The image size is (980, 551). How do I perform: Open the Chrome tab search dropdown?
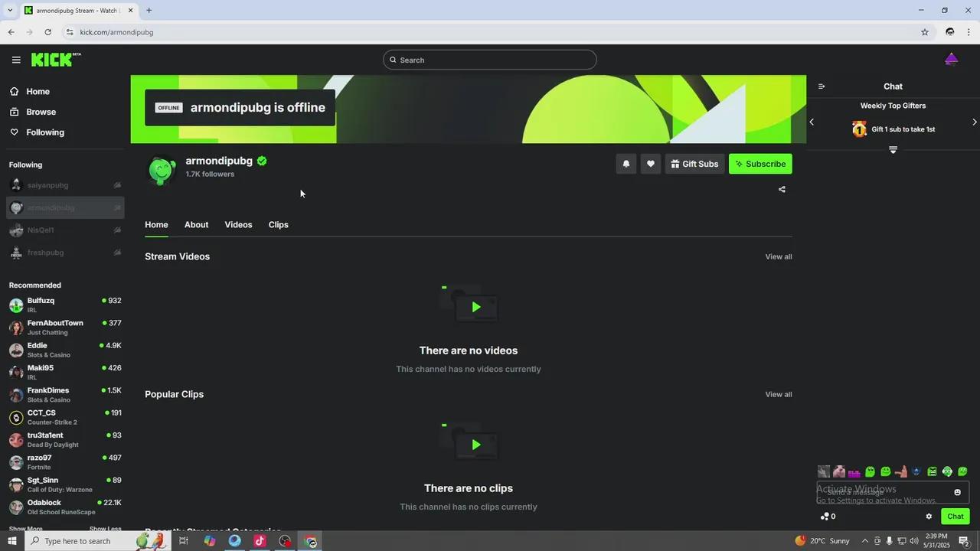[10, 11]
